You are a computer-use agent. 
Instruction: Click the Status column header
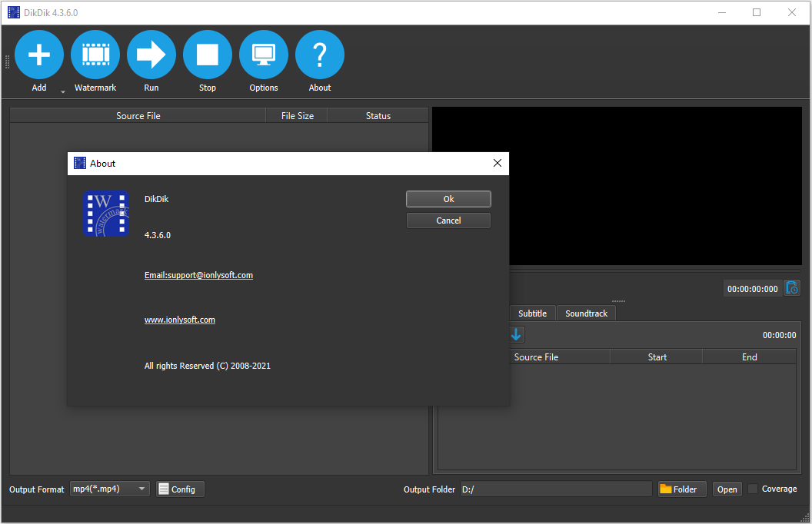378,116
